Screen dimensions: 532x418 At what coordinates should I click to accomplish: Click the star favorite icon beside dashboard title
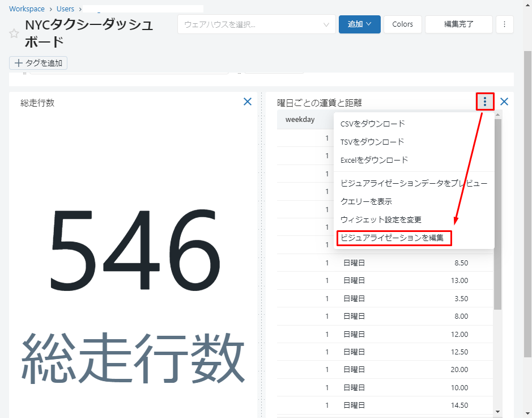(x=14, y=33)
